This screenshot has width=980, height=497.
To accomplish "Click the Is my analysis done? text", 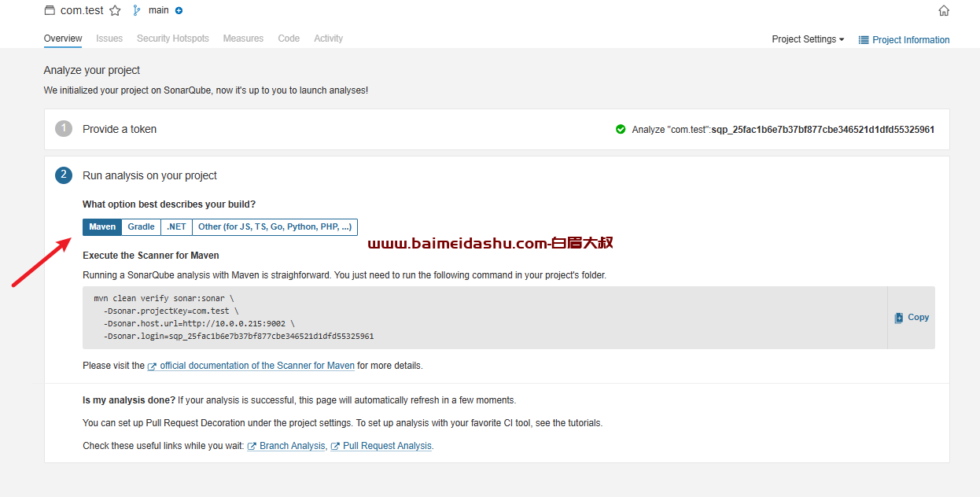I will (x=129, y=400).
